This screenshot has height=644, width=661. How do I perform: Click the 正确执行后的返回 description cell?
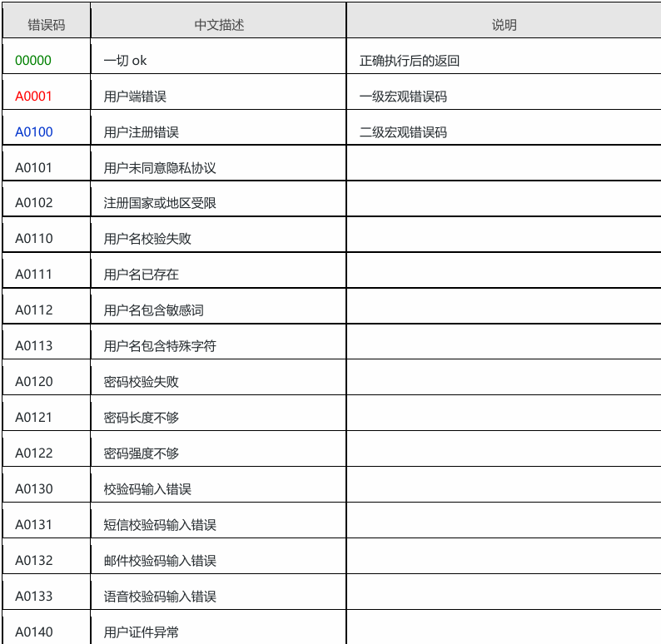(409, 61)
